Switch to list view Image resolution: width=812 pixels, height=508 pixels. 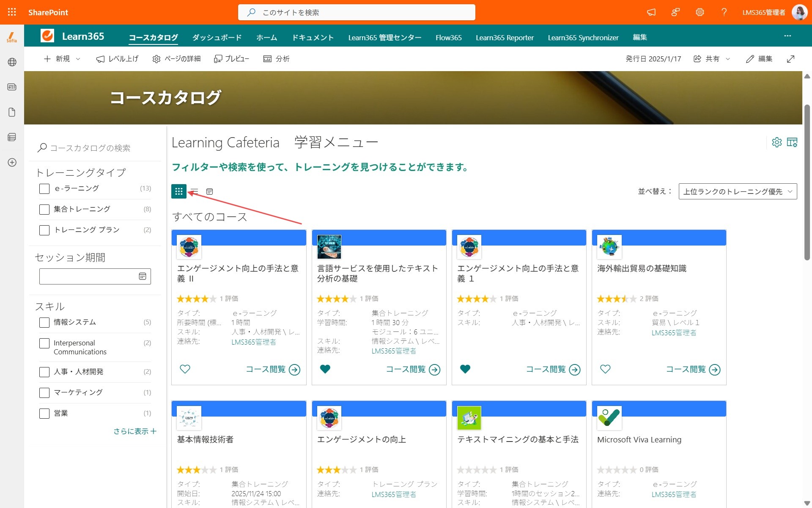[194, 191]
